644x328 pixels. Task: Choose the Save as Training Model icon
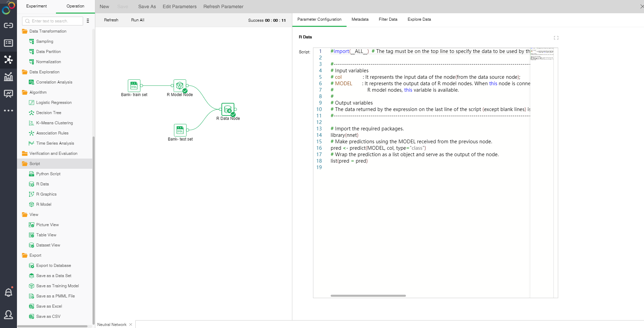32,286
